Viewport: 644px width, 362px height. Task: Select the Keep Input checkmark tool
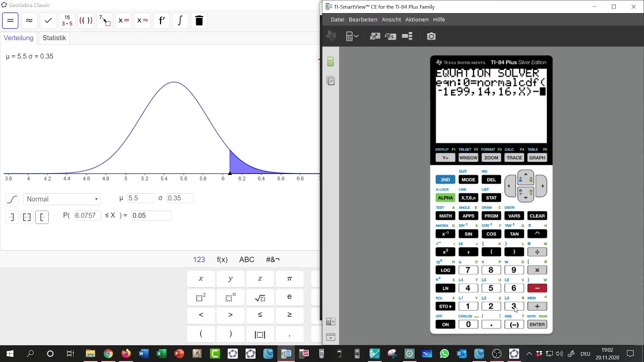(48, 21)
